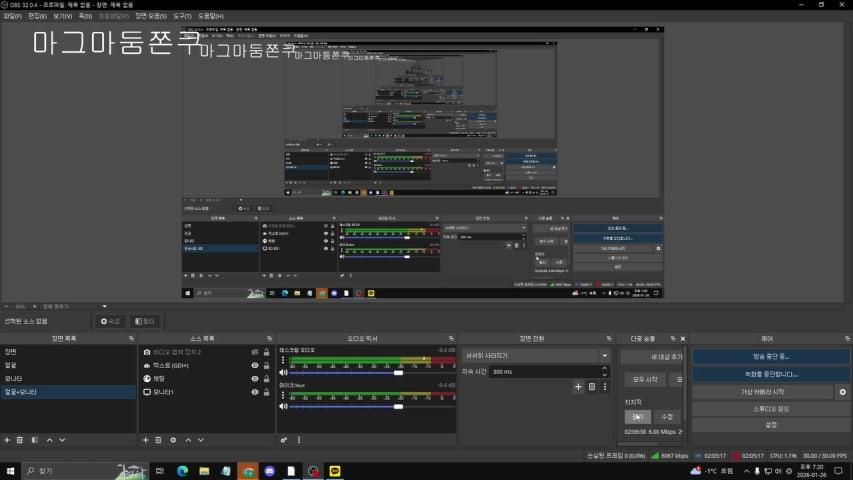
Task: Open the scene transition type dropdown
Action: [x=536, y=355]
